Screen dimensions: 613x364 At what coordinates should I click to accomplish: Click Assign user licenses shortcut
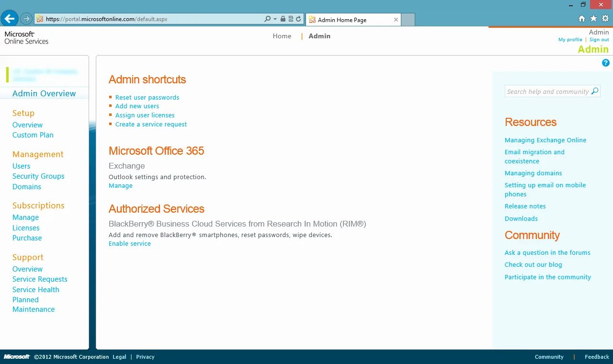point(145,115)
